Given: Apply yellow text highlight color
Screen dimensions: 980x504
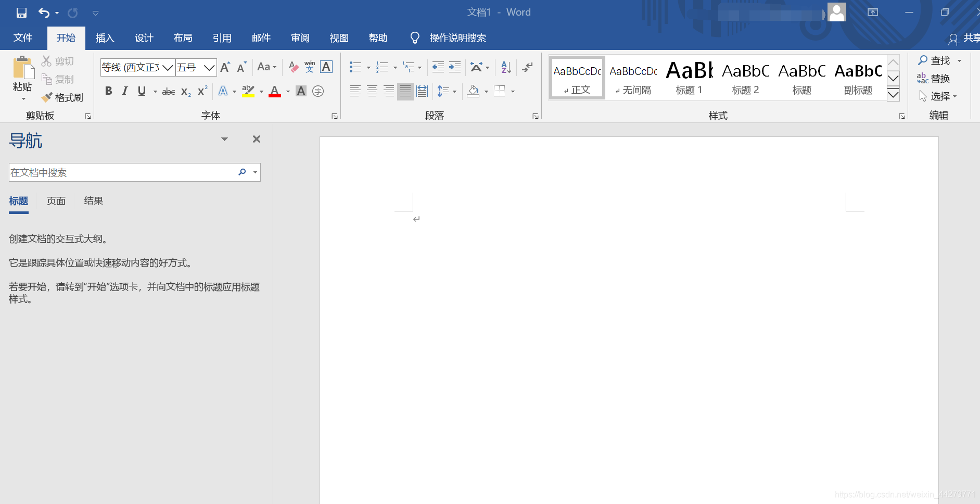Looking at the screenshot, I should (x=248, y=92).
